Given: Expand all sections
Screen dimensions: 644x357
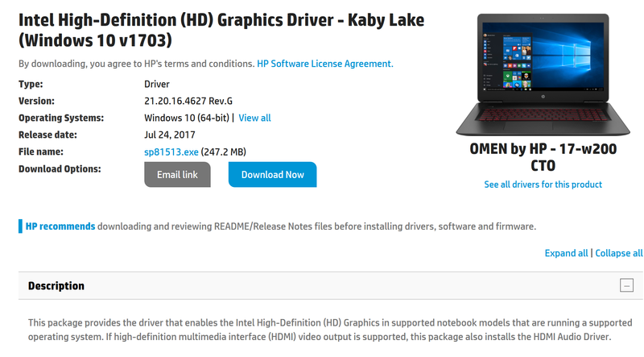Looking at the screenshot, I should (566, 253).
